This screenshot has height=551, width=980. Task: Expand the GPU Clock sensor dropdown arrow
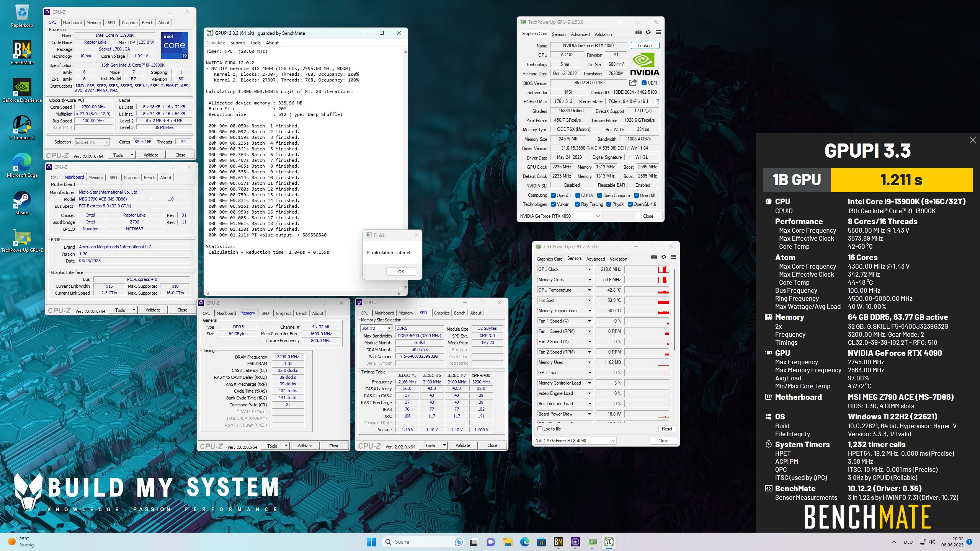pos(590,269)
